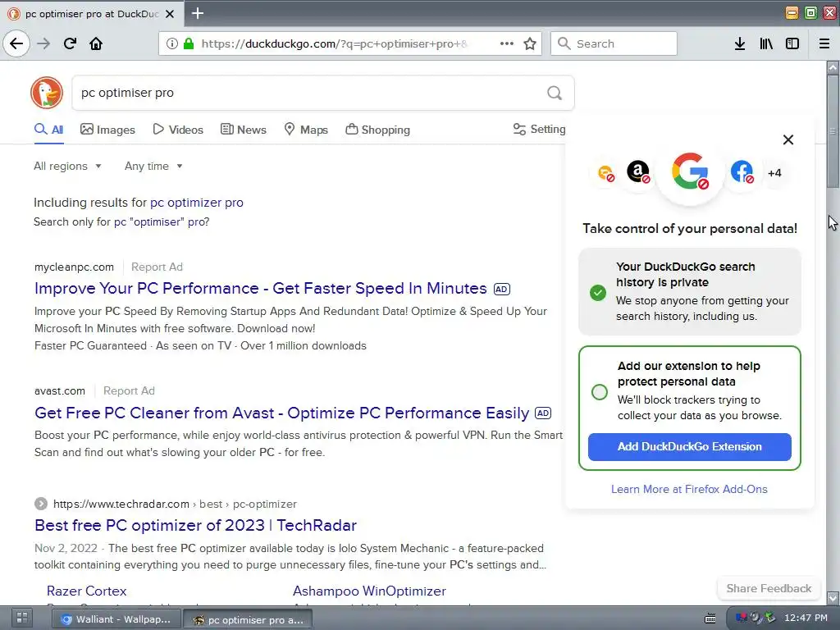Switch to Walliant taskbar window
Image resolution: width=840 pixels, height=630 pixels.
[116, 619]
